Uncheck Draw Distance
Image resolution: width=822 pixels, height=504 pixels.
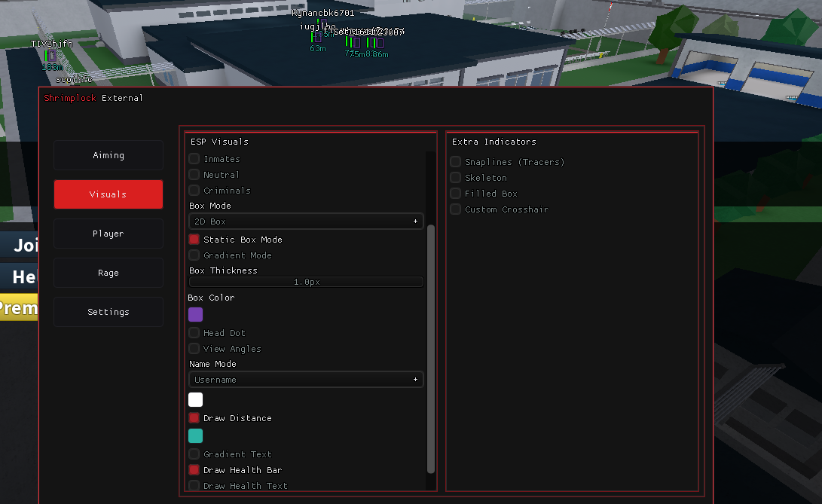194,417
